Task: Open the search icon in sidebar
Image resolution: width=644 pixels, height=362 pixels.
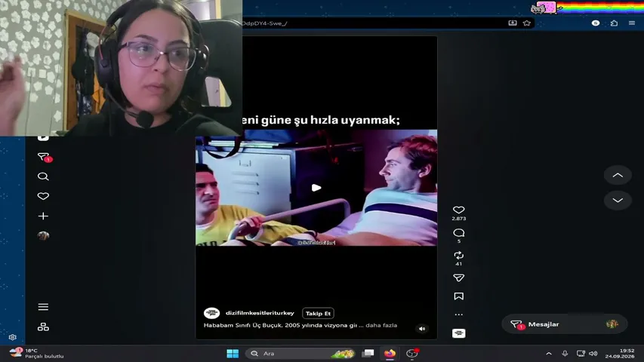Action: [x=43, y=176]
